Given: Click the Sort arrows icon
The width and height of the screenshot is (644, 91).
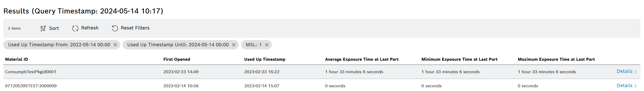Looking at the screenshot, I should [x=43, y=28].
